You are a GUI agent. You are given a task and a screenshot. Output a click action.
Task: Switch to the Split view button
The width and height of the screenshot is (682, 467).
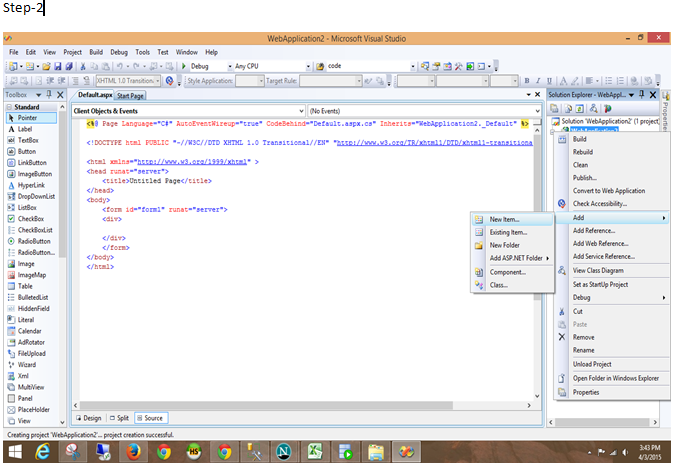coord(119,418)
